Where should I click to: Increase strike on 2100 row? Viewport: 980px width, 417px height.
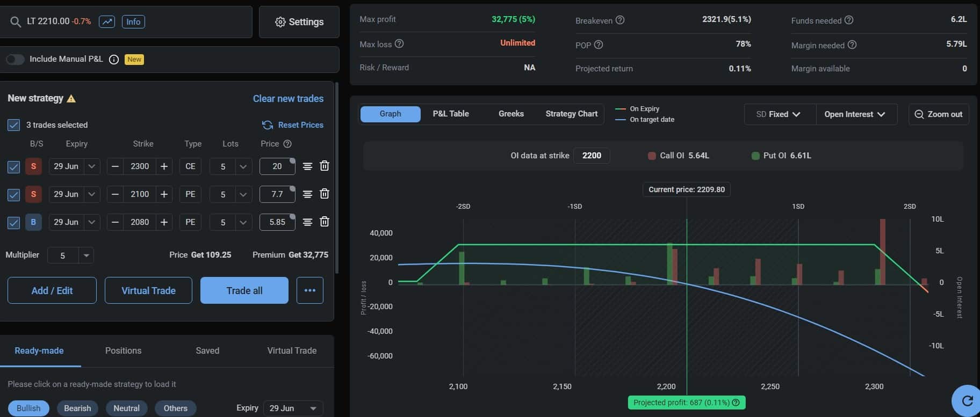click(164, 194)
